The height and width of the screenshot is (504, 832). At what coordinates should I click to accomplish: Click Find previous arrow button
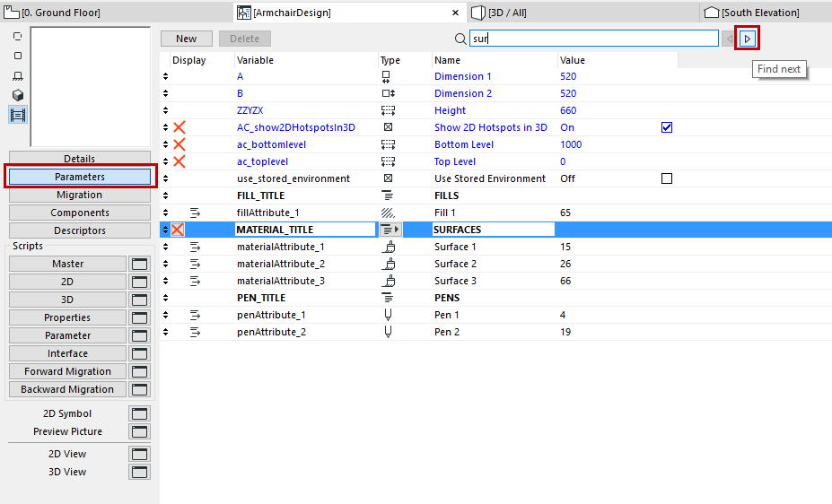pyautogui.click(x=730, y=39)
